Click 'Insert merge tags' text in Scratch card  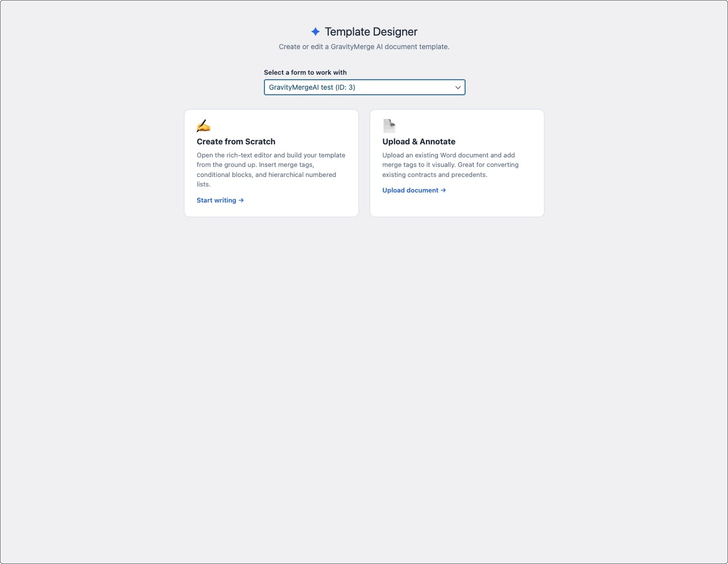pos(286,164)
